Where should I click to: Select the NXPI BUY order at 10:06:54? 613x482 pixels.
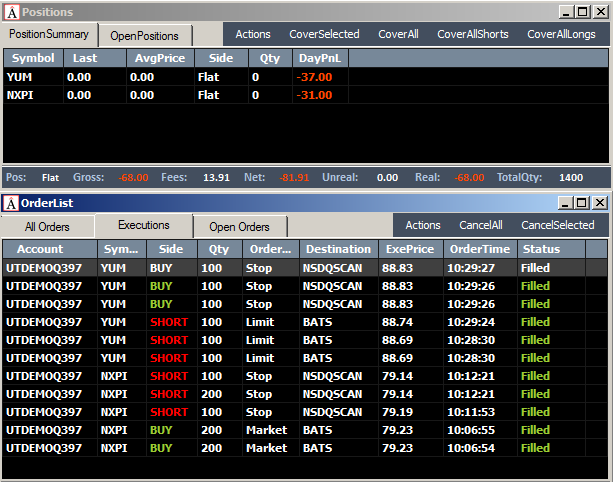point(305,448)
